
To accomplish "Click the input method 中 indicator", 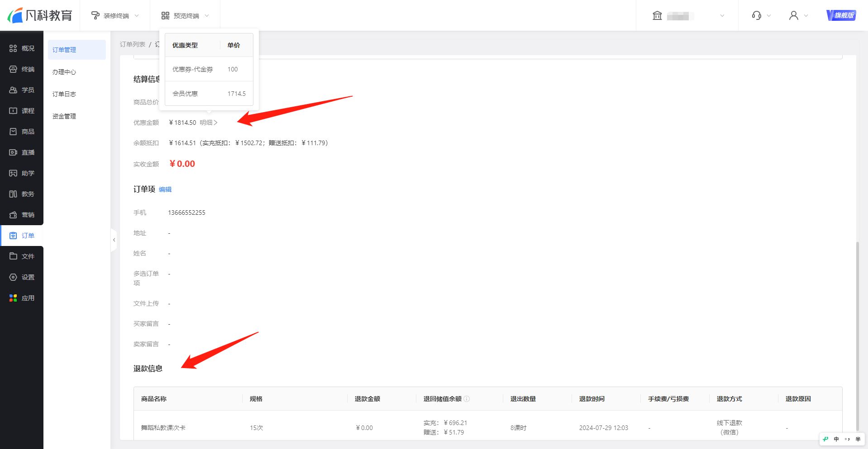I will coord(836,439).
